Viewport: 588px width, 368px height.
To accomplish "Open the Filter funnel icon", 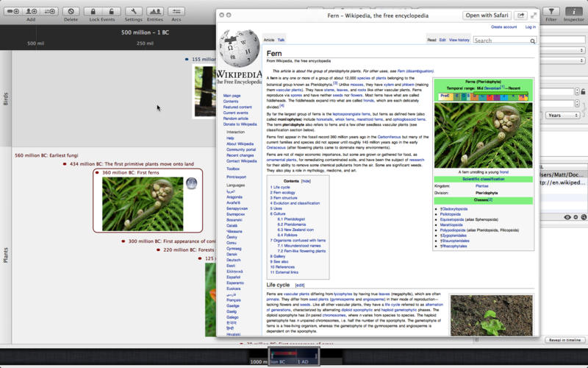I will pos(551,12).
